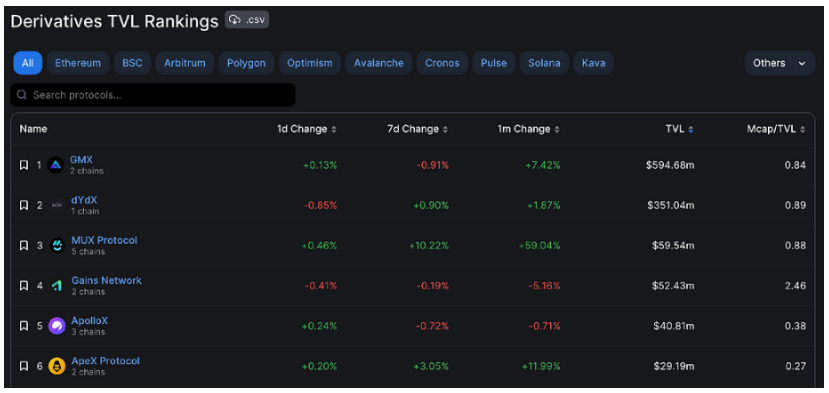Click ApolloX Mcap/TVL value 0.38
The width and height of the screenshot is (829, 393).
796,326
